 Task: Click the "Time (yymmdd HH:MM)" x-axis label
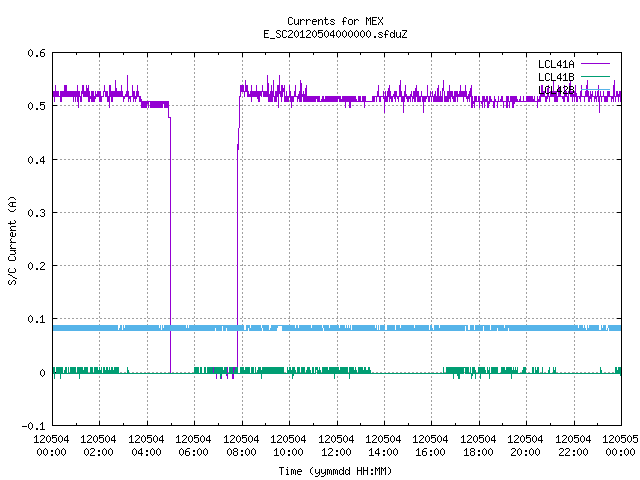[335, 471]
